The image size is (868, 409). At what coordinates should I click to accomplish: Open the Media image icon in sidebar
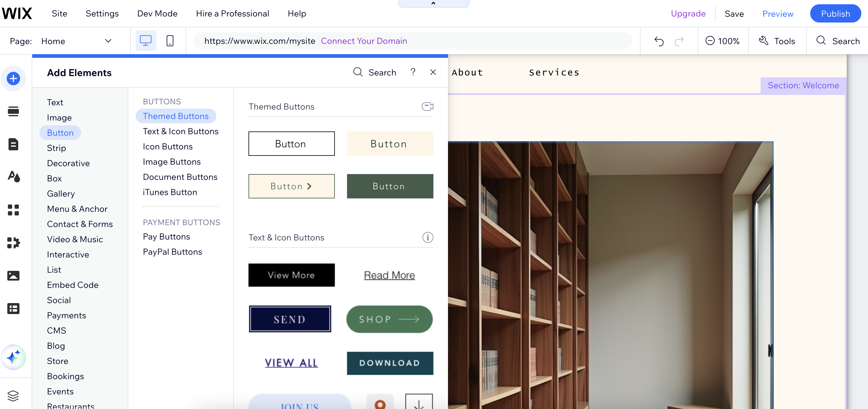(x=13, y=275)
